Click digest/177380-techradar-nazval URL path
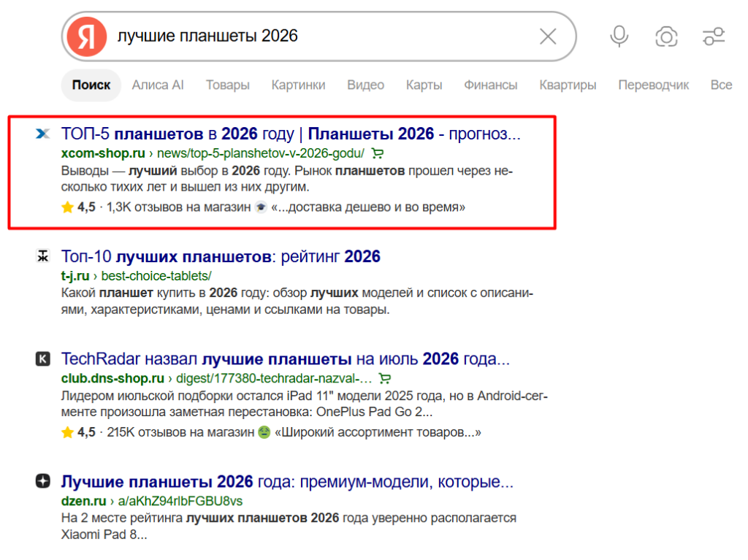 pyautogui.click(x=274, y=379)
